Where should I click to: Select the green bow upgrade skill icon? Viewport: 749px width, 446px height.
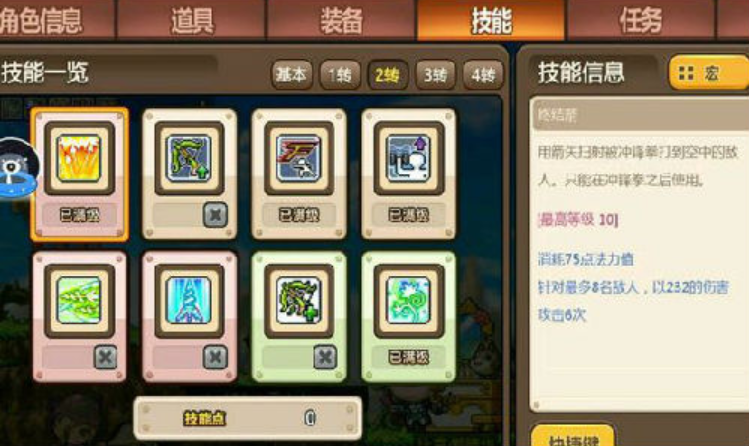pos(189,158)
